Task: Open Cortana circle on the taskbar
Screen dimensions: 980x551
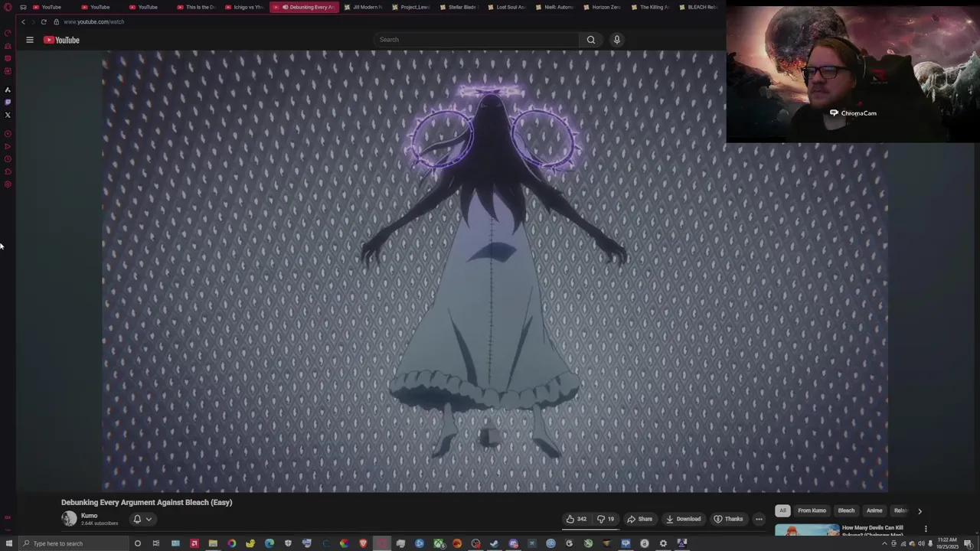Action: click(x=137, y=543)
